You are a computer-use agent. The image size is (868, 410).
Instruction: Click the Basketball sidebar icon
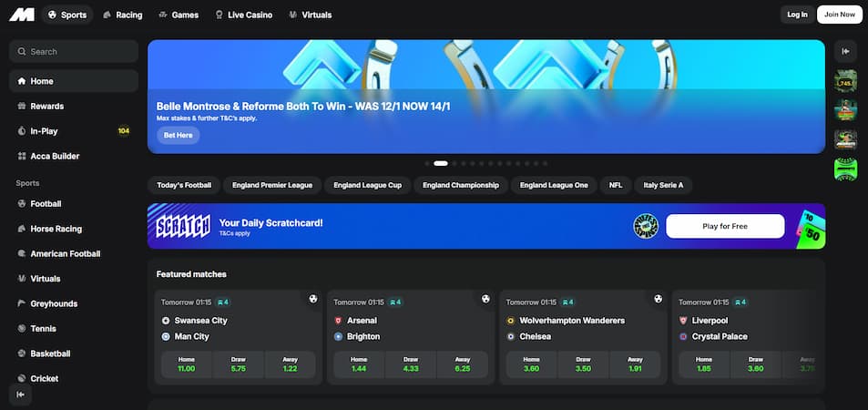coord(23,354)
